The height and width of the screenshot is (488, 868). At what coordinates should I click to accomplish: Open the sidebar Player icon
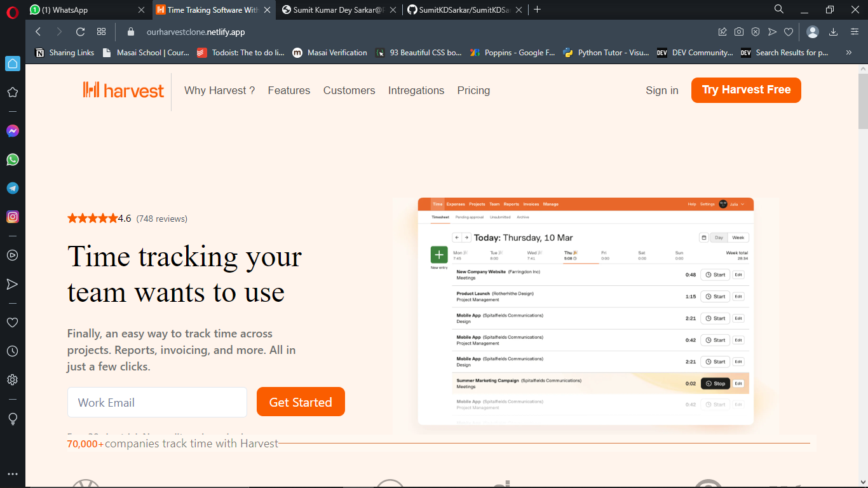12,255
